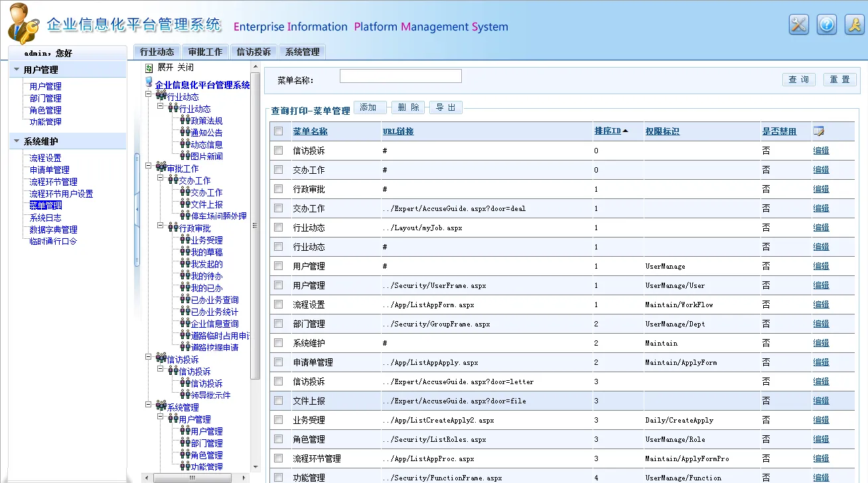Click the blue help icon in header
The width and height of the screenshot is (868, 483).
[826, 25]
